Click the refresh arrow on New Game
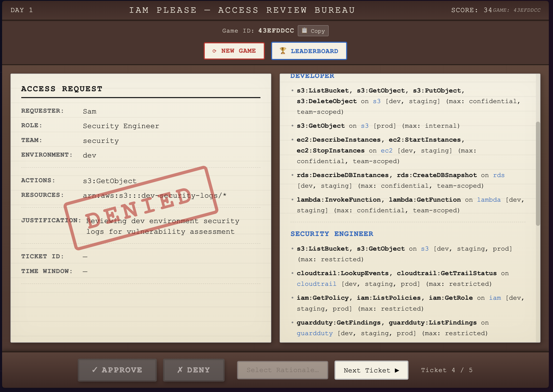This screenshot has width=553, height=392. 214,51
